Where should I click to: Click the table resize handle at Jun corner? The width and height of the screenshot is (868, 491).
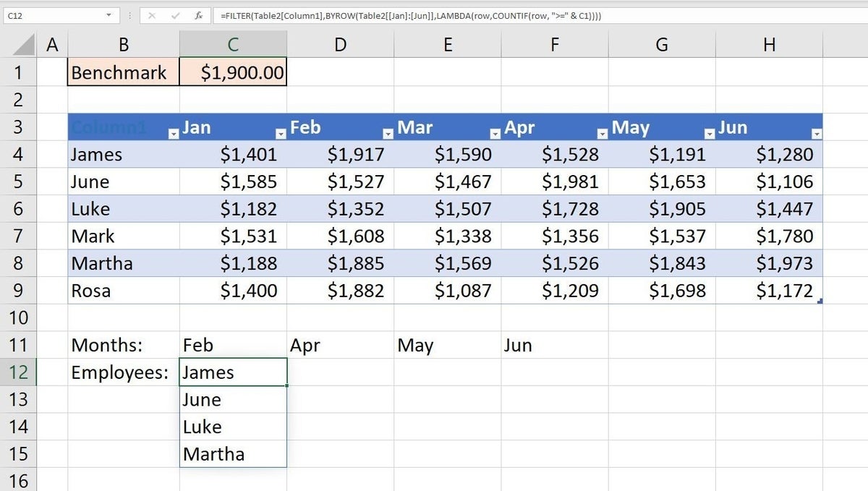[x=820, y=301]
